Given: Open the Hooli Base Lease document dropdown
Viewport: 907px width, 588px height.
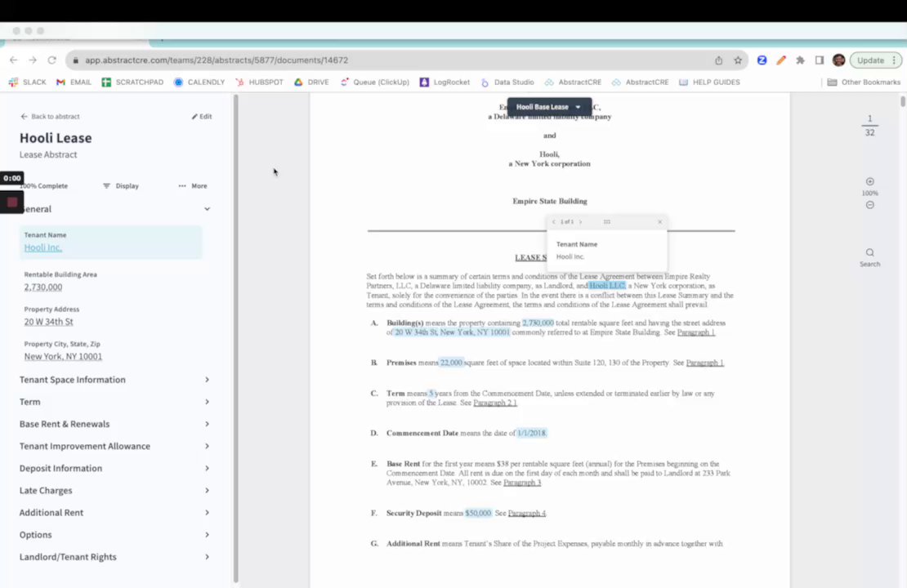Looking at the screenshot, I should click(x=549, y=107).
